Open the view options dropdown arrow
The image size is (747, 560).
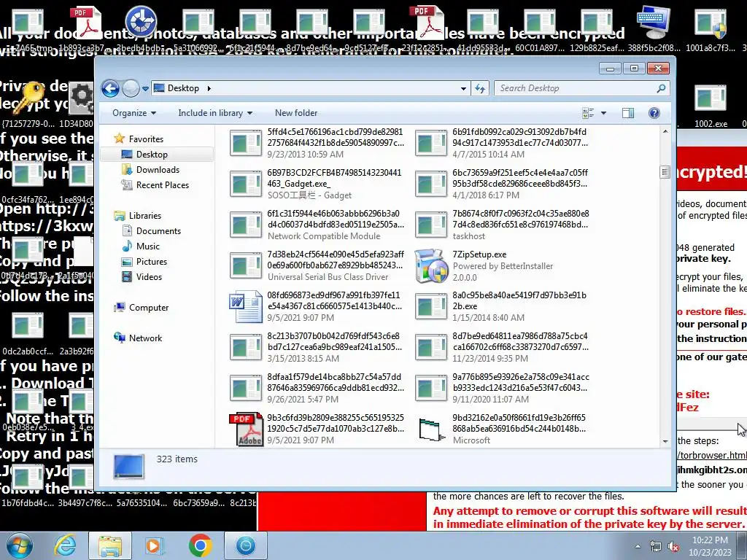[x=603, y=113]
